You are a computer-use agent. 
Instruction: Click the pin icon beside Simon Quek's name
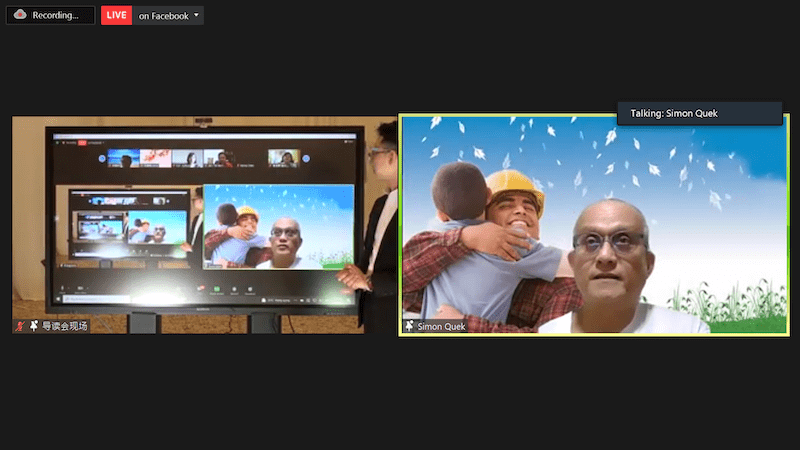click(x=409, y=326)
